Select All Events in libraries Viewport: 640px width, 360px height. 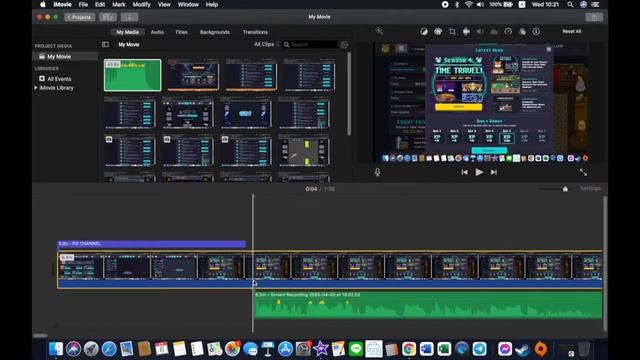coord(59,79)
